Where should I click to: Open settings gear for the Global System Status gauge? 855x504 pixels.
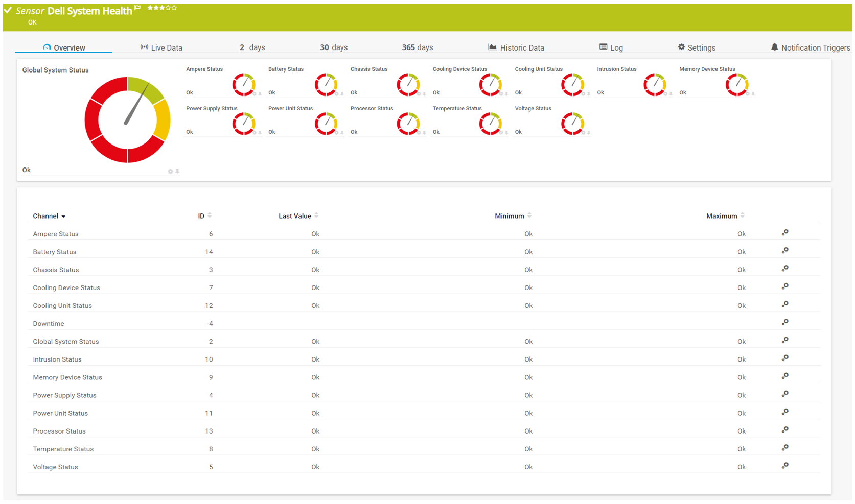point(170,171)
